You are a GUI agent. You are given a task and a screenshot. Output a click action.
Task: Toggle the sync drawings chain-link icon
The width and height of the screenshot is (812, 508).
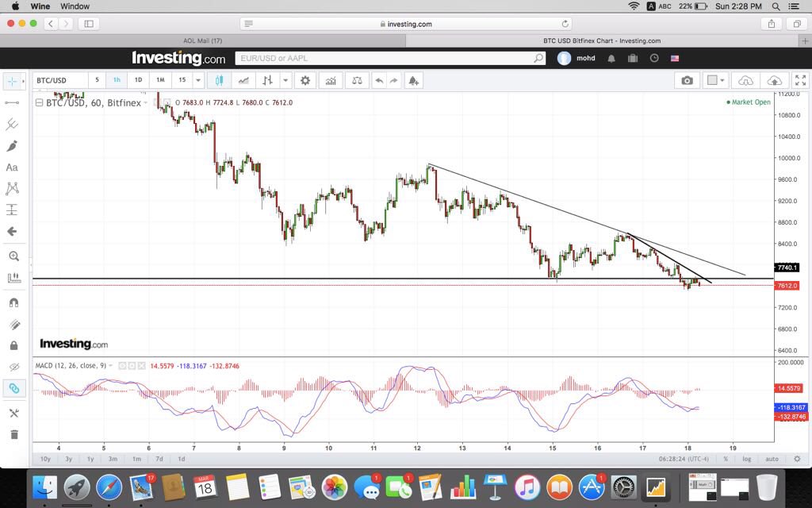coord(14,388)
